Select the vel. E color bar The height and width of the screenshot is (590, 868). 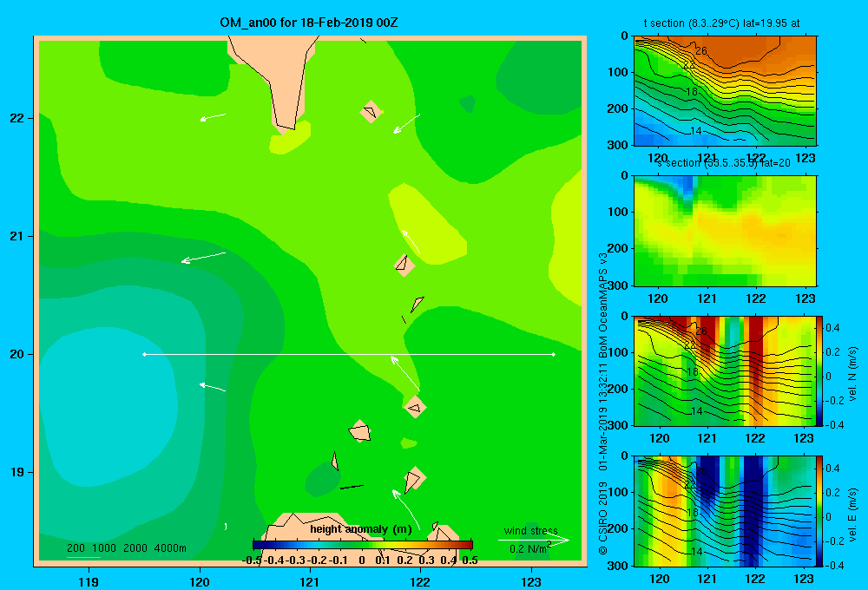coord(820,511)
